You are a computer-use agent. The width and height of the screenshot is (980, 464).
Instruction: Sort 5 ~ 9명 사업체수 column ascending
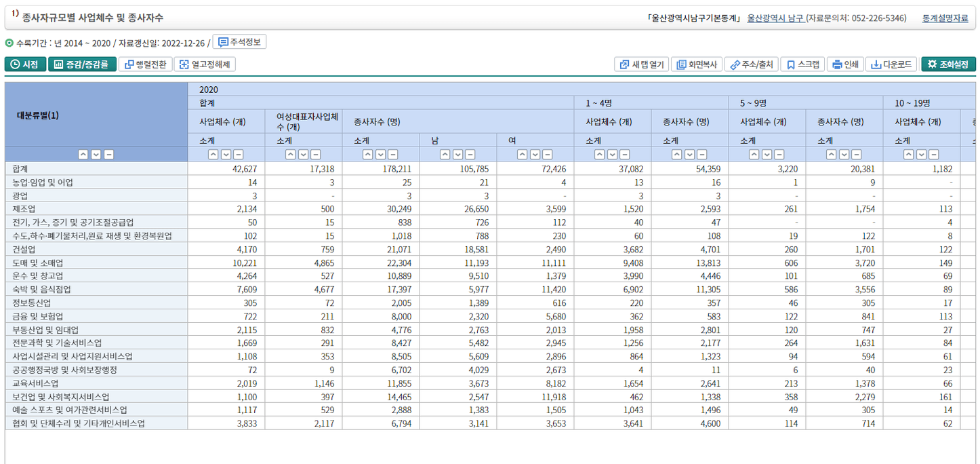(754, 155)
